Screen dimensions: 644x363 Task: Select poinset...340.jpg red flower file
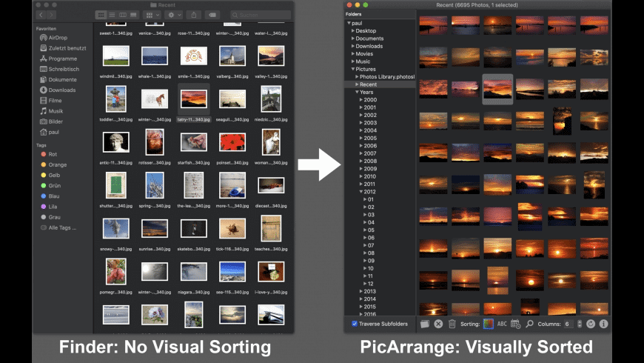tap(232, 142)
